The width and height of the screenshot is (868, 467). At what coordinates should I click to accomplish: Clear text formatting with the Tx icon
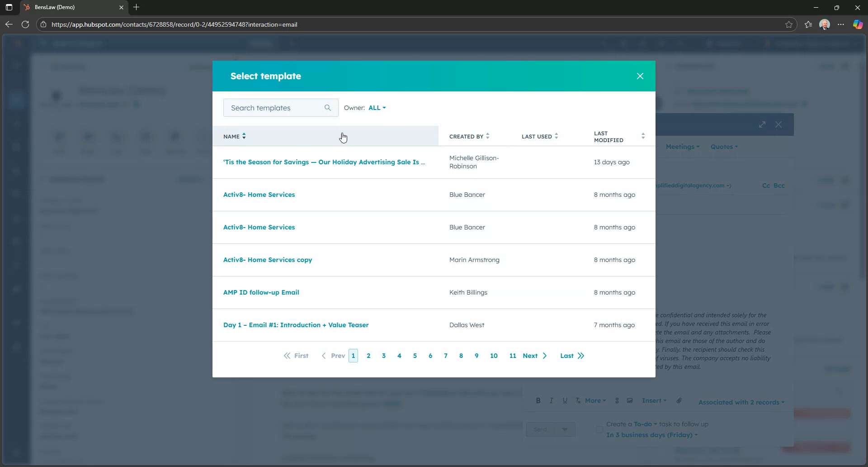(578, 400)
